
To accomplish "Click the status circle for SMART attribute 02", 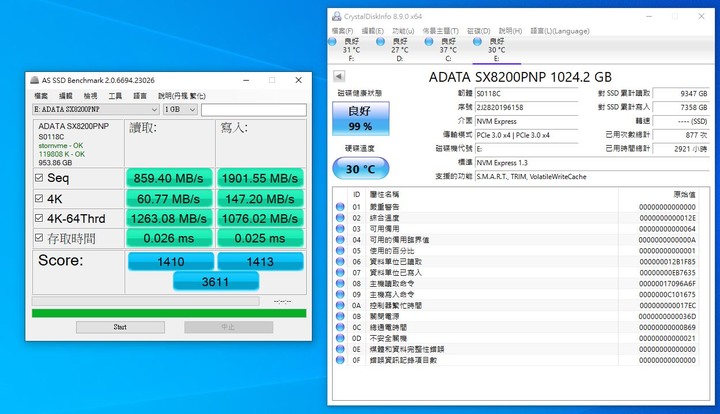I will (340, 218).
